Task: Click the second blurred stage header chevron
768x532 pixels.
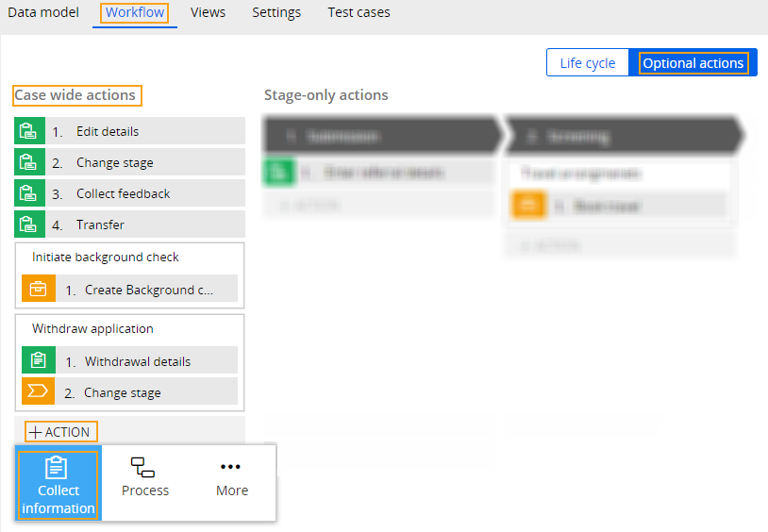Action: 625,136
